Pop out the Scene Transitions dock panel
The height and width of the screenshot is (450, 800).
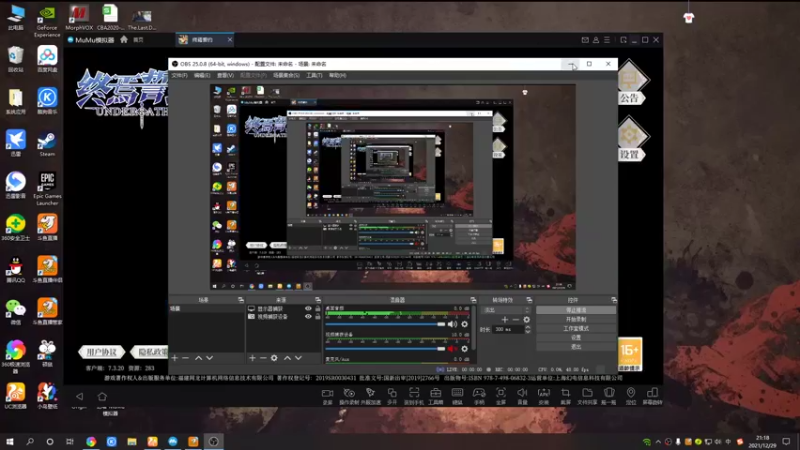529,300
